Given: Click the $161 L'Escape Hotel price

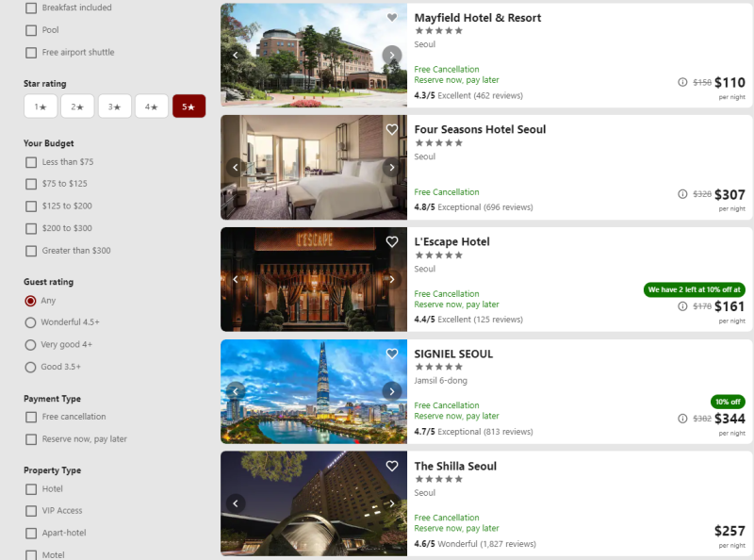Looking at the screenshot, I should (729, 306).
